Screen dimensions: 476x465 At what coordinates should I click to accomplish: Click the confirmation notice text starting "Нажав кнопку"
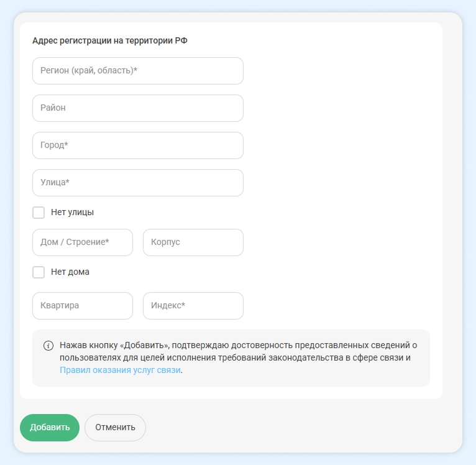point(238,358)
